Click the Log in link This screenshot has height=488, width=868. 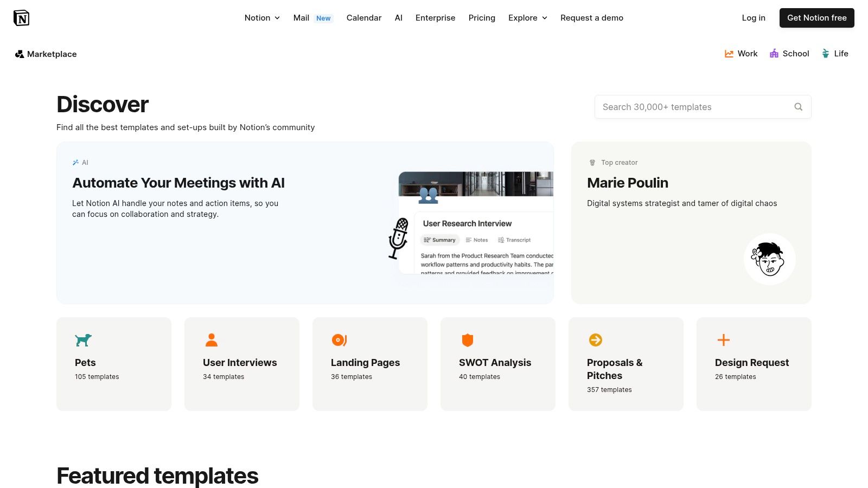[x=754, y=18]
